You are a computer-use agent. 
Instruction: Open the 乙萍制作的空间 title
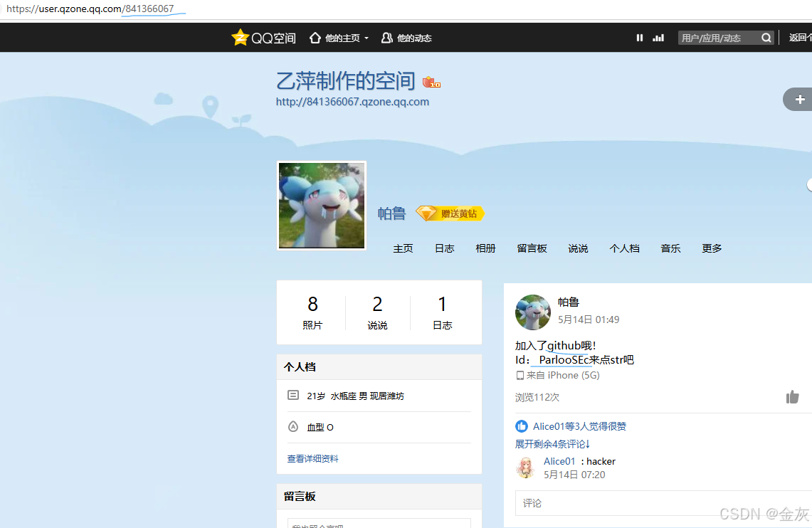346,81
